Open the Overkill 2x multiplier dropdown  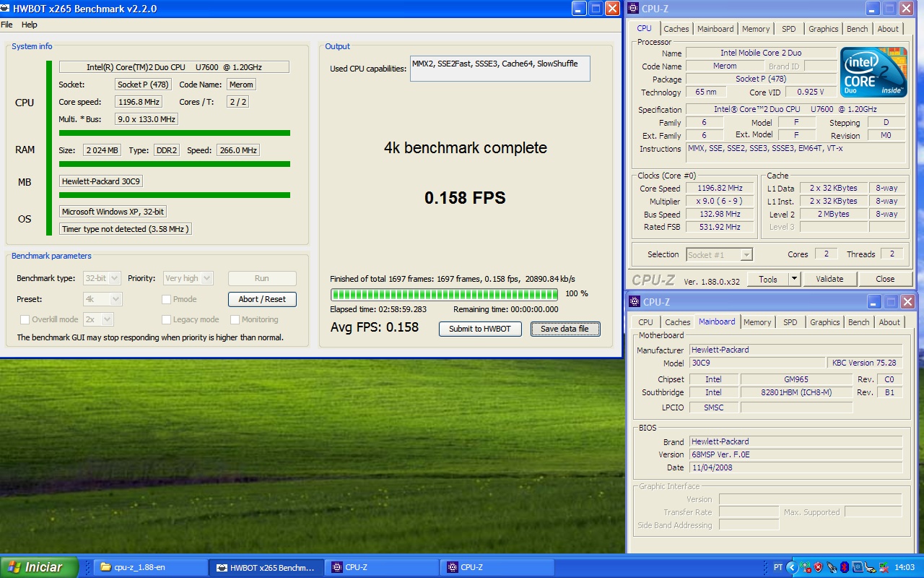98,319
